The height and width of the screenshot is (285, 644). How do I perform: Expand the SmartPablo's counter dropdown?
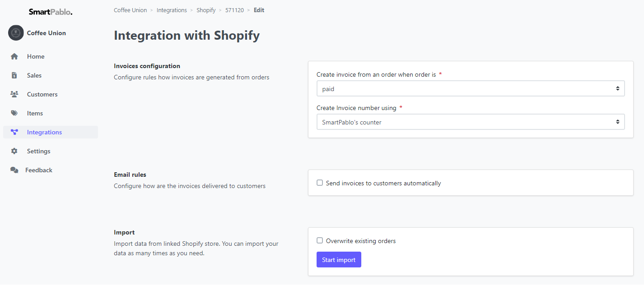[x=471, y=122]
